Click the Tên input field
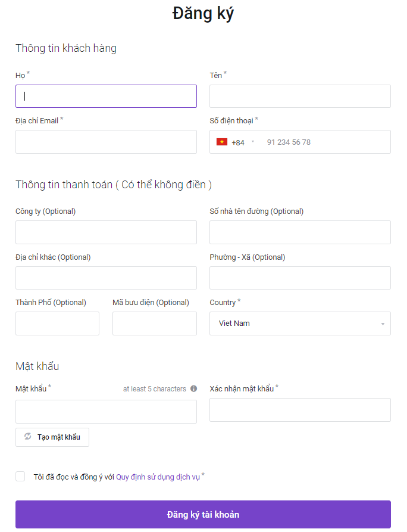Screen dimensions: 407x532 (x=300, y=97)
